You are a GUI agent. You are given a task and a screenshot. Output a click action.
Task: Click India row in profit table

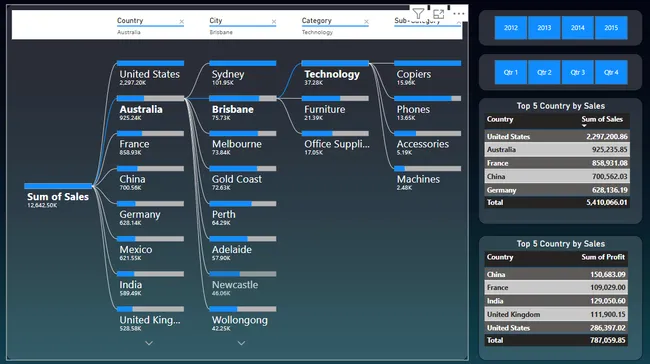[x=556, y=301]
